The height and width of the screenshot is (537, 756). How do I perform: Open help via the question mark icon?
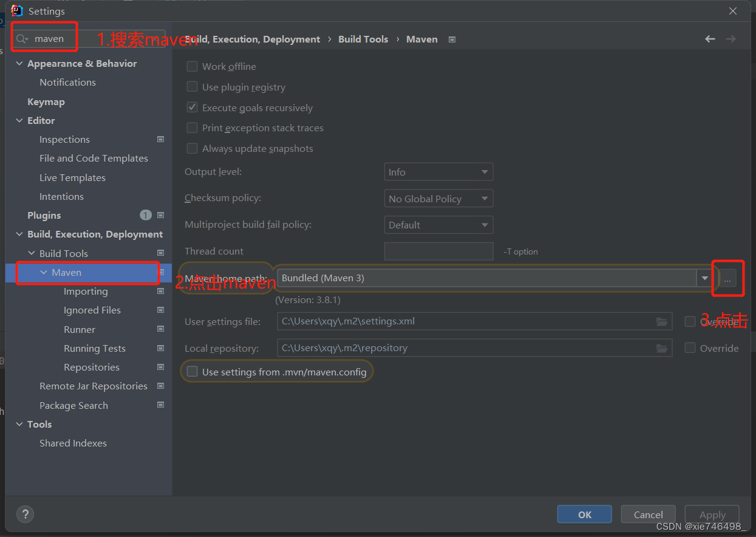[25, 514]
